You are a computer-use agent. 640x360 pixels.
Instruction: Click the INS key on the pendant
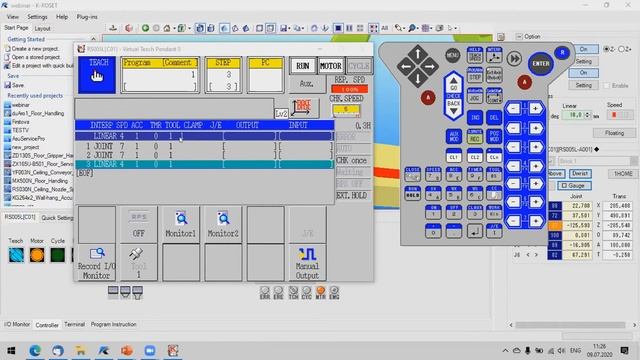coord(475,118)
